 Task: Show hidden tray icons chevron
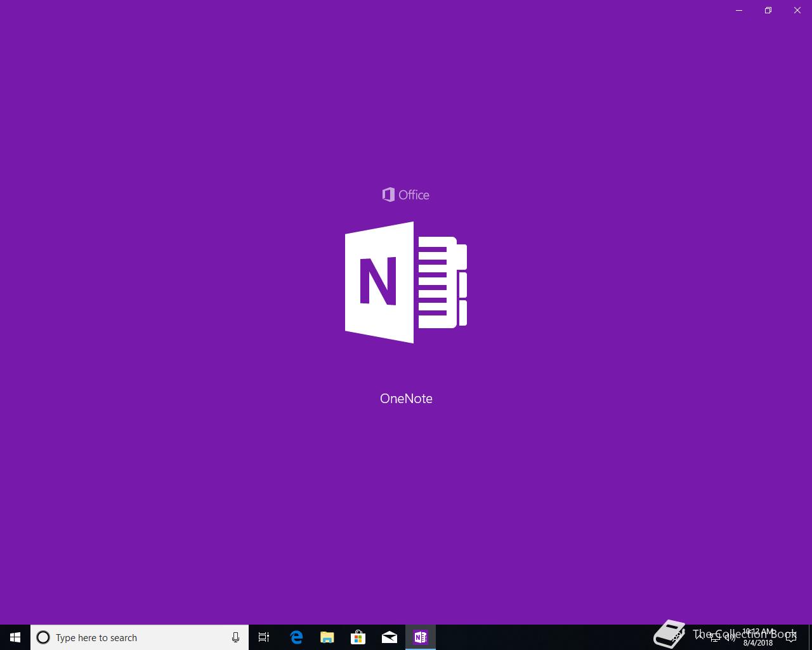point(699,637)
